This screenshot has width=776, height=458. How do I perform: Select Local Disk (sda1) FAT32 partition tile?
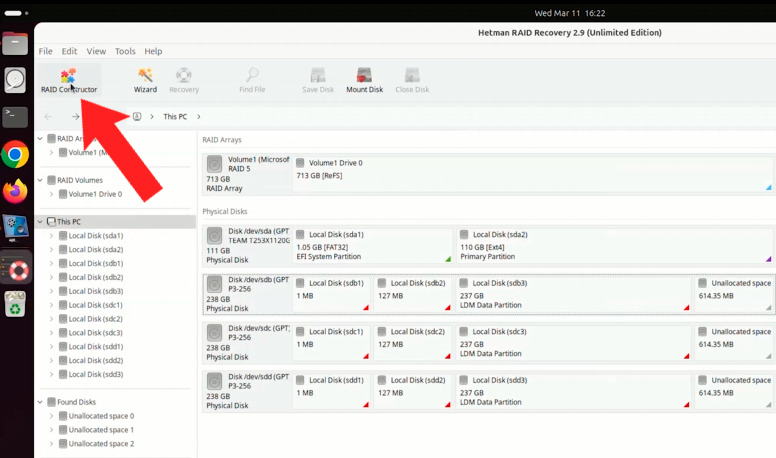pos(373,245)
